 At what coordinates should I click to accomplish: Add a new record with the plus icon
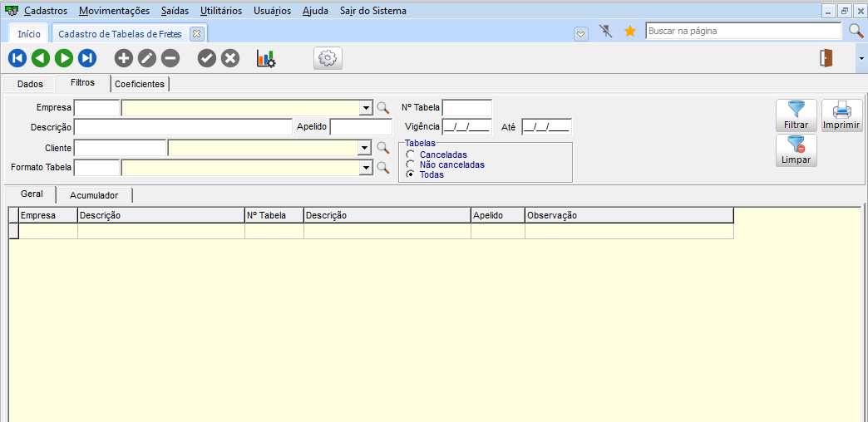[123, 58]
